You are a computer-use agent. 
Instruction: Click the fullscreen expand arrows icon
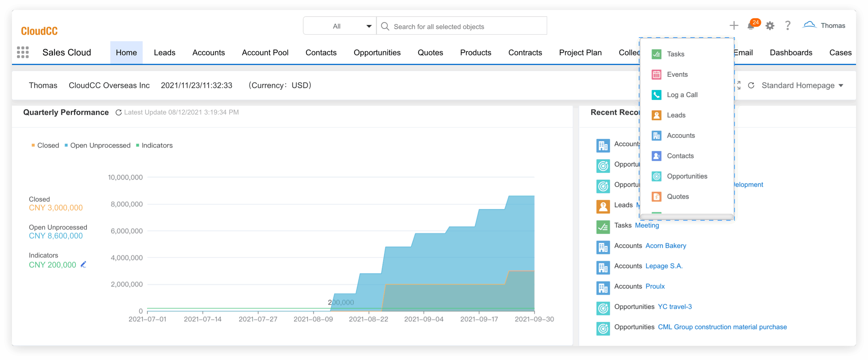coord(738,85)
